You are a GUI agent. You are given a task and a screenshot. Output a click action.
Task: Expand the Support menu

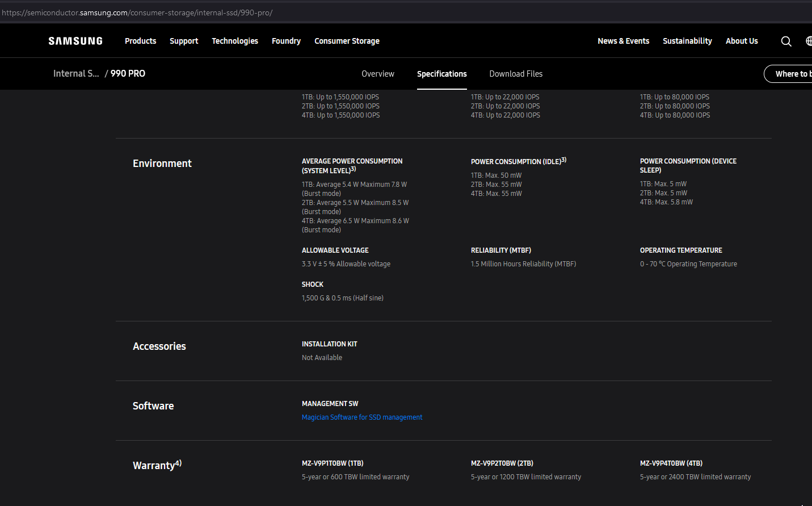click(x=184, y=41)
